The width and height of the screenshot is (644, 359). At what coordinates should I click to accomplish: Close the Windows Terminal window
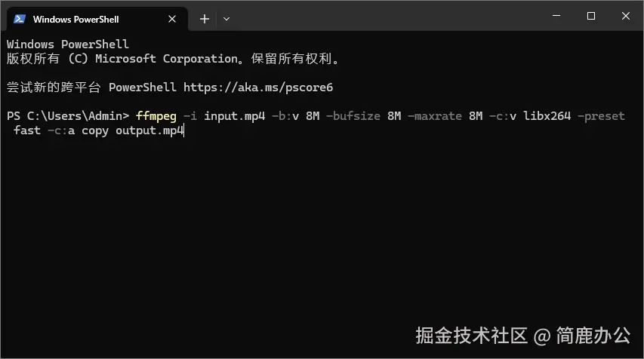pos(626,16)
